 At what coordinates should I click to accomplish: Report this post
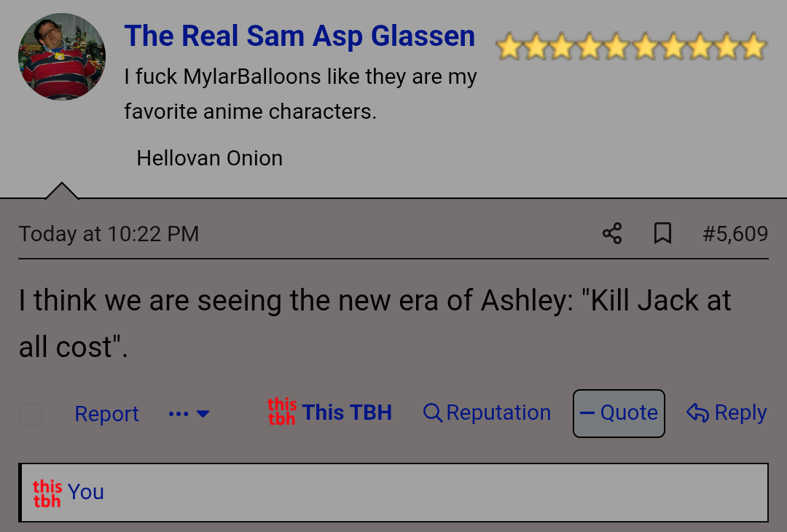click(106, 414)
